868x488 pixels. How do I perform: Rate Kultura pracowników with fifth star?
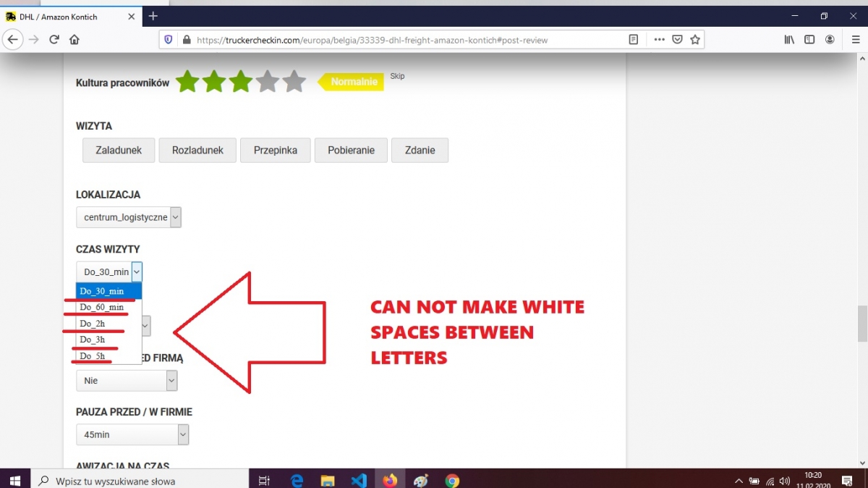click(x=294, y=82)
